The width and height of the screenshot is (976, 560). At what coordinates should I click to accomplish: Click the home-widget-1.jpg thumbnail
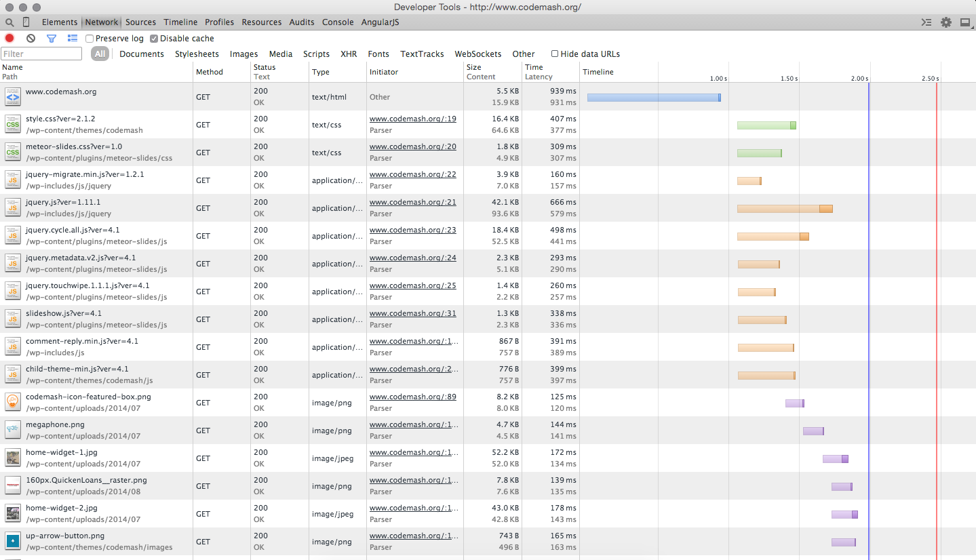tap(12, 458)
